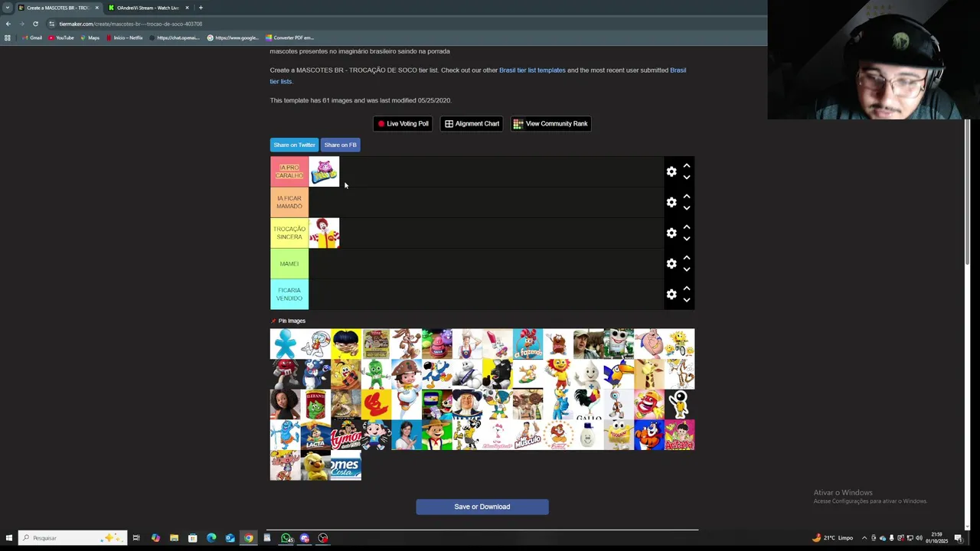The width and height of the screenshot is (980, 551).
Task: Go back to previous page
Action: pos(8,24)
